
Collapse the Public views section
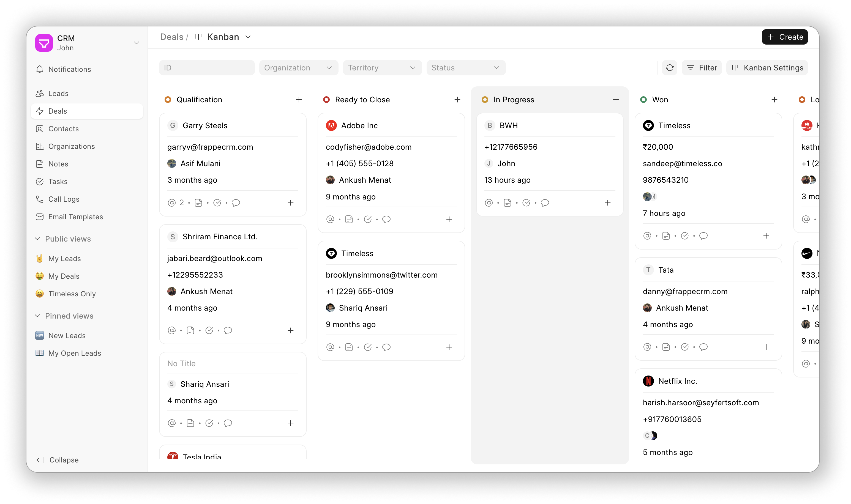(38, 239)
